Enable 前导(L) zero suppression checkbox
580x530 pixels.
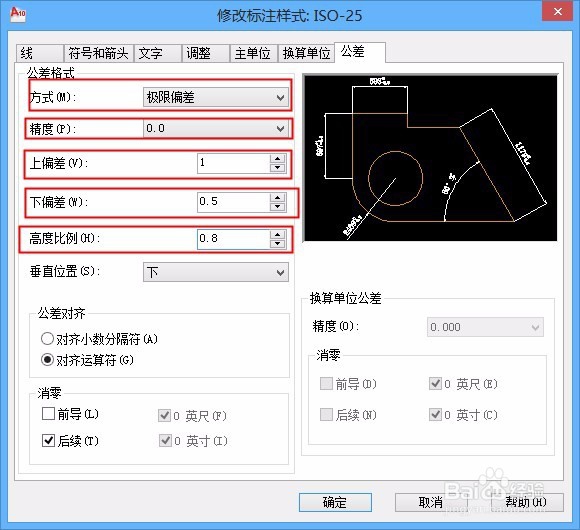coord(48,414)
